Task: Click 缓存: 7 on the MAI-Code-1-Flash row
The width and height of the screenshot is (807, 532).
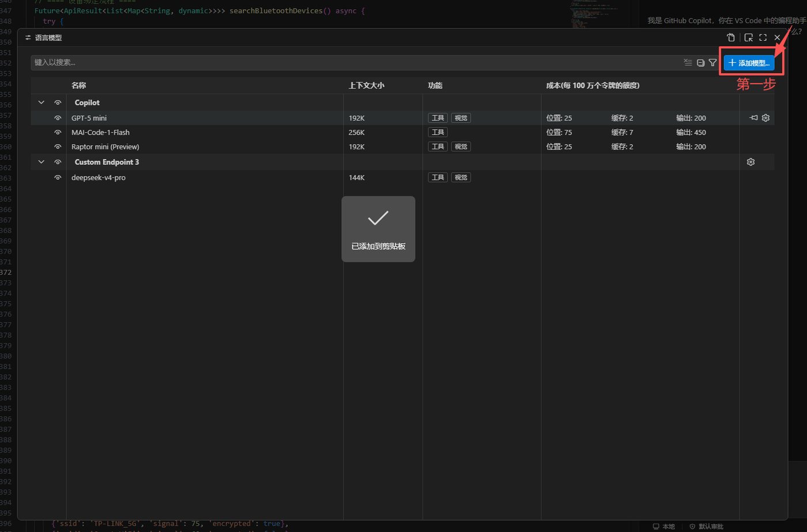Action: (x=622, y=132)
